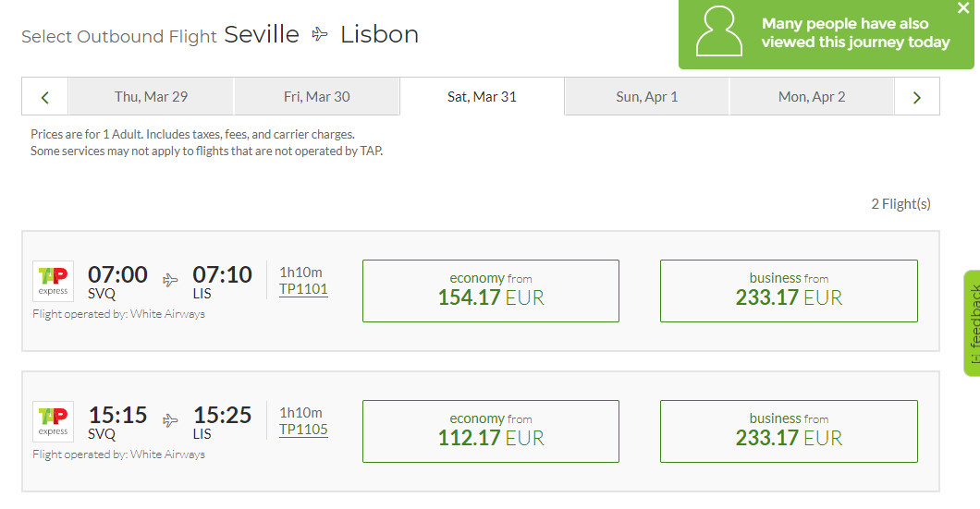Select business fare on 15:15 flight

click(x=789, y=431)
